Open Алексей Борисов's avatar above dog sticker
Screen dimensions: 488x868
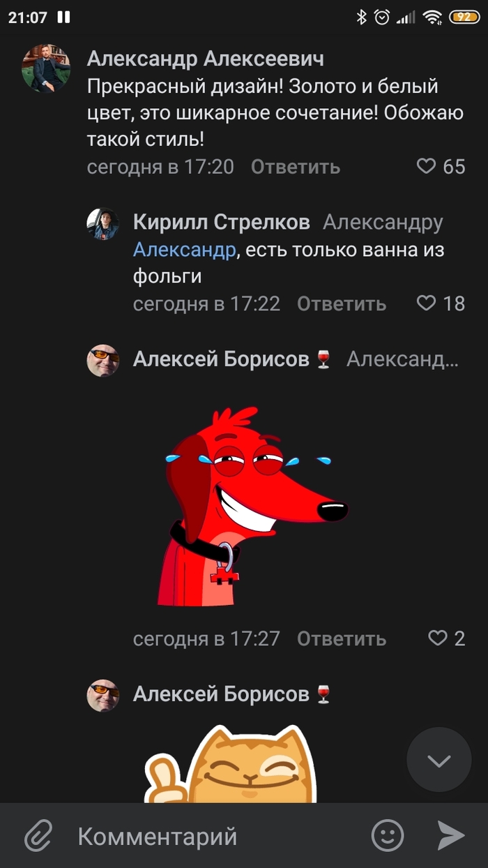point(103,361)
